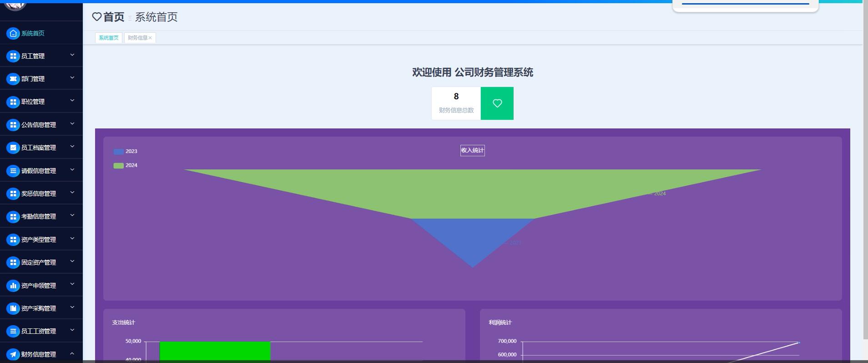This screenshot has width=868, height=363.
Task: Expand the 资产采购管理 chevron
Action: 72,307
